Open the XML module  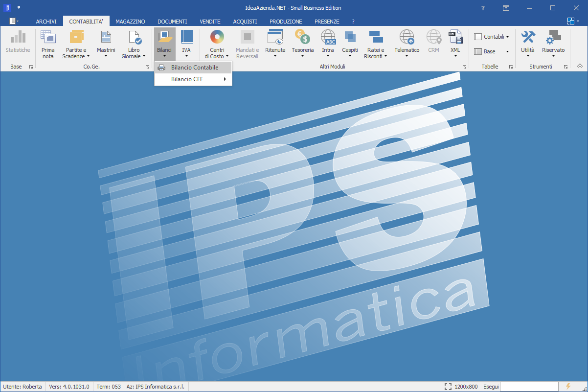(x=455, y=44)
